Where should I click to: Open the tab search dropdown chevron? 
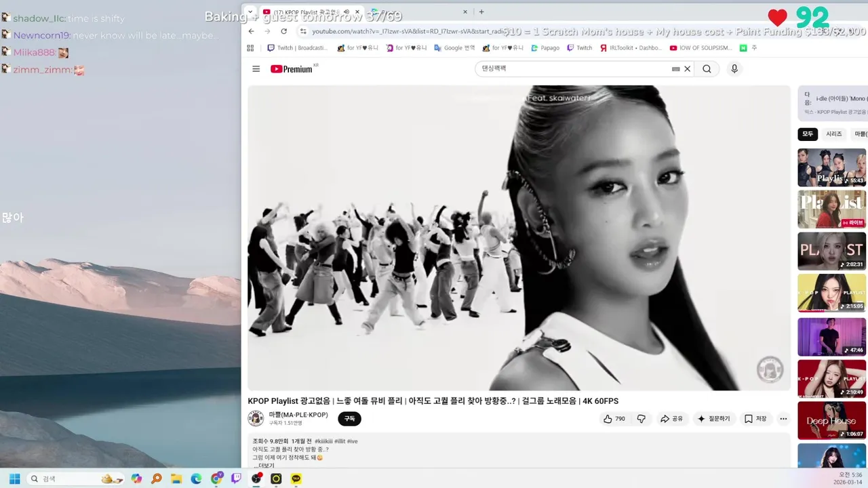[x=250, y=12]
